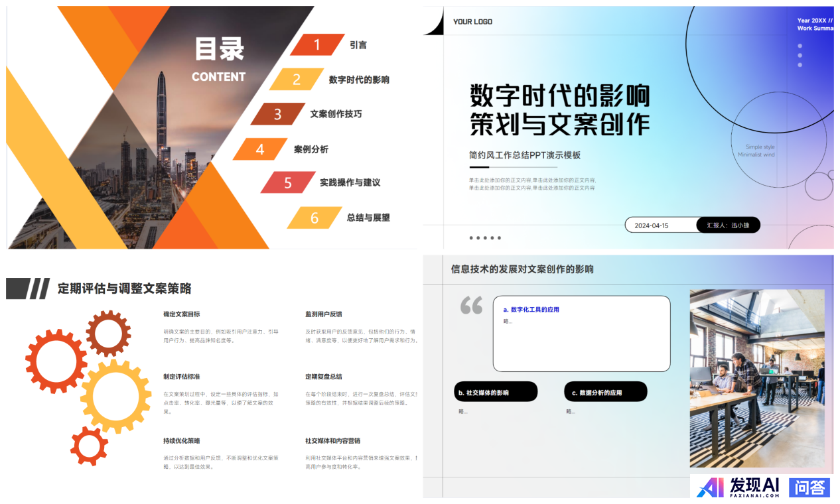Click the orange number 1 parallelogram
This screenshot has height=504, width=840.
pos(317,44)
